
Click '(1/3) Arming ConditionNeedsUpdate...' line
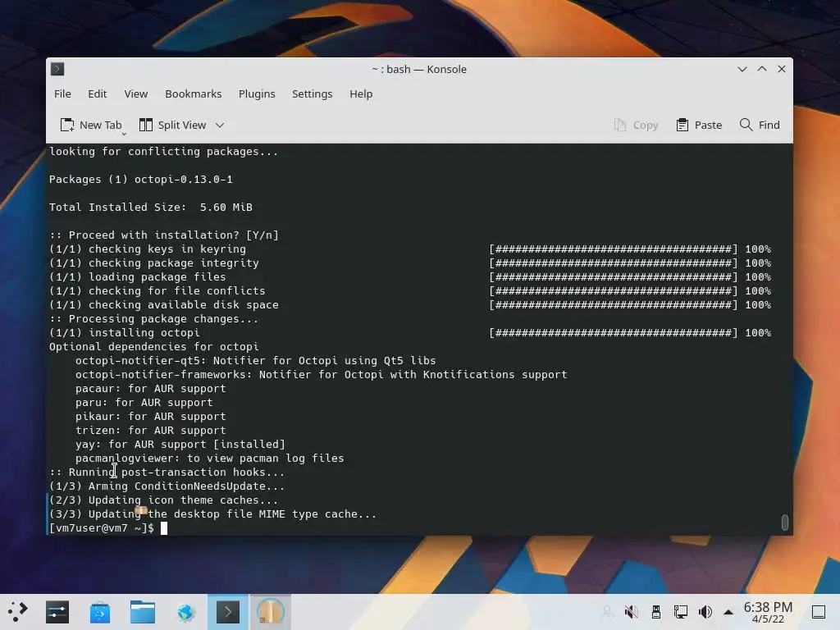(x=167, y=486)
